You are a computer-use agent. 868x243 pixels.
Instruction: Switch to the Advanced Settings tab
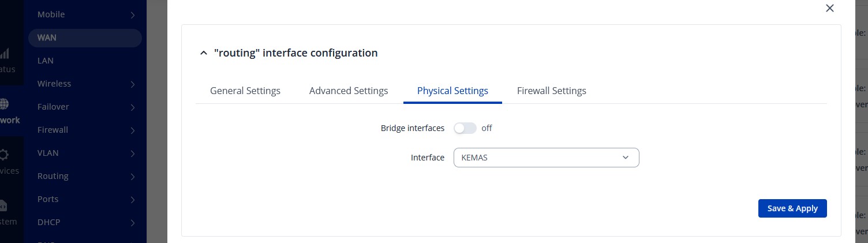[349, 91]
